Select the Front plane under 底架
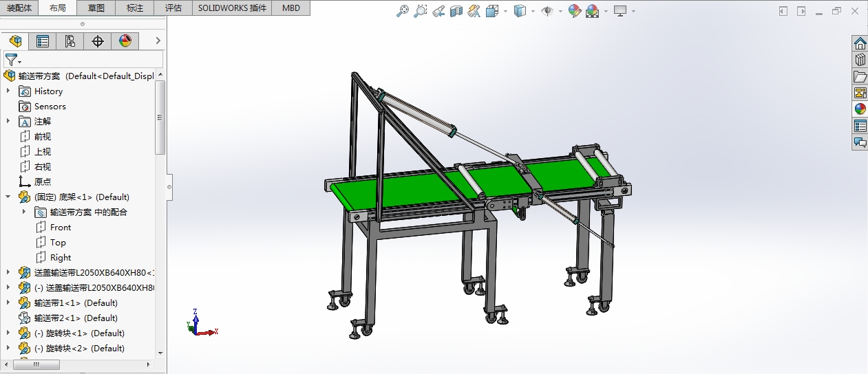The image size is (868, 374). (x=53, y=227)
